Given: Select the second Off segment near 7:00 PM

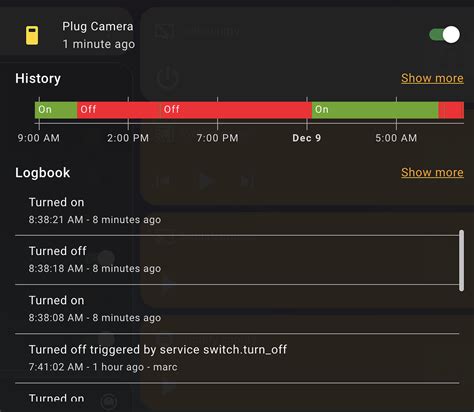Looking at the screenshot, I should pyautogui.click(x=236, y=110).
